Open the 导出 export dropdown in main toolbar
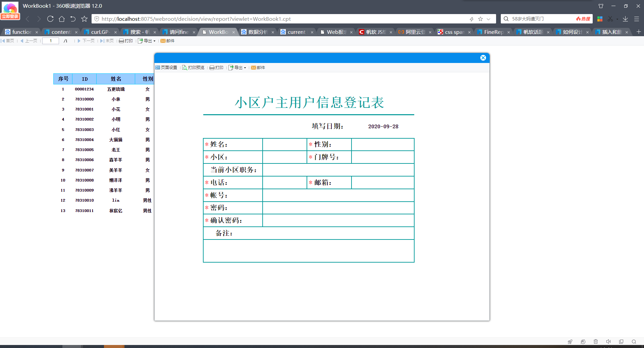 coord(147,41)
